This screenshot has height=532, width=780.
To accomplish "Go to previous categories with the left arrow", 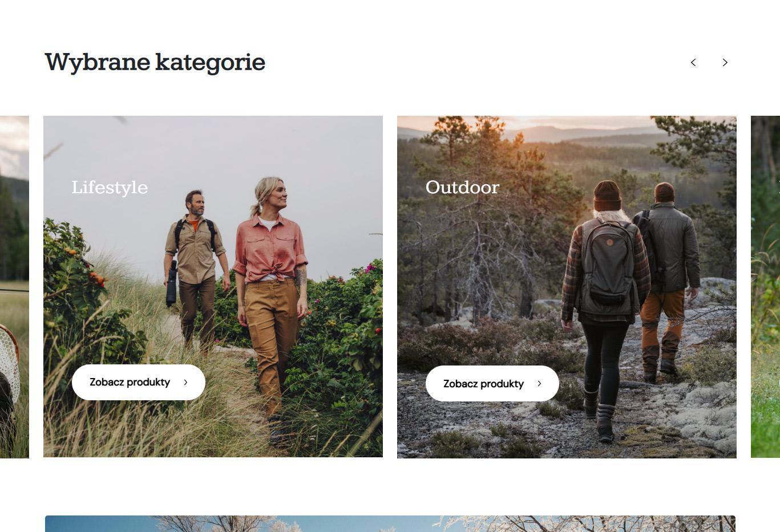I will click(x=693, y=62).
